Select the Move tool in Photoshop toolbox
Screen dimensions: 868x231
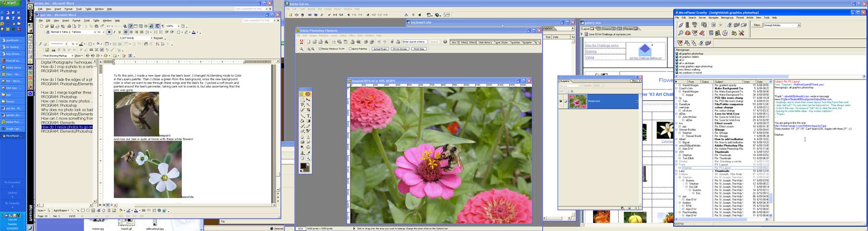[x=309, y=100]
